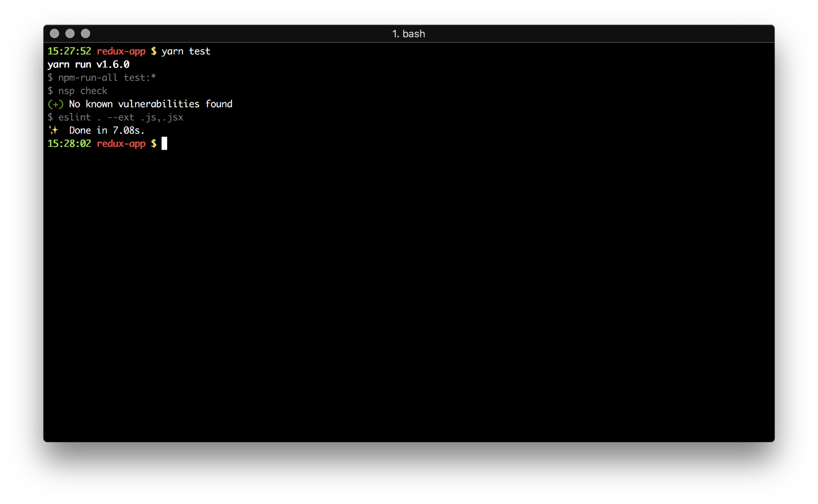This screenshot has height=504, width=818.
Task: Close the bash terminal window
Action: (55, 34)
